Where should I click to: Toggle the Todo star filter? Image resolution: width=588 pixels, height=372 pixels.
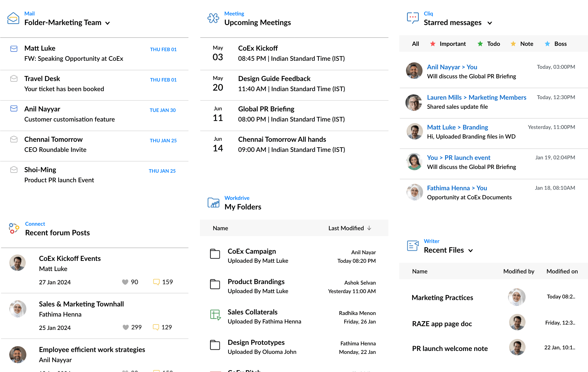point(480,44)
